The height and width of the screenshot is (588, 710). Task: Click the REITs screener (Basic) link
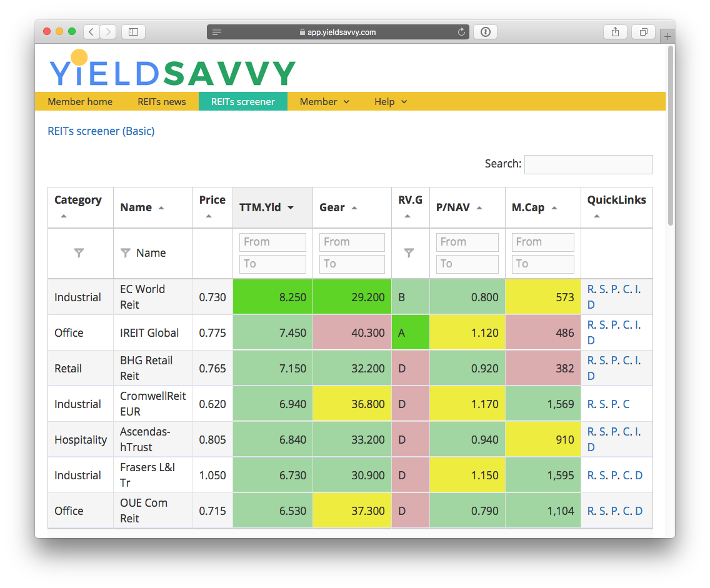click(x=101, y=131)
